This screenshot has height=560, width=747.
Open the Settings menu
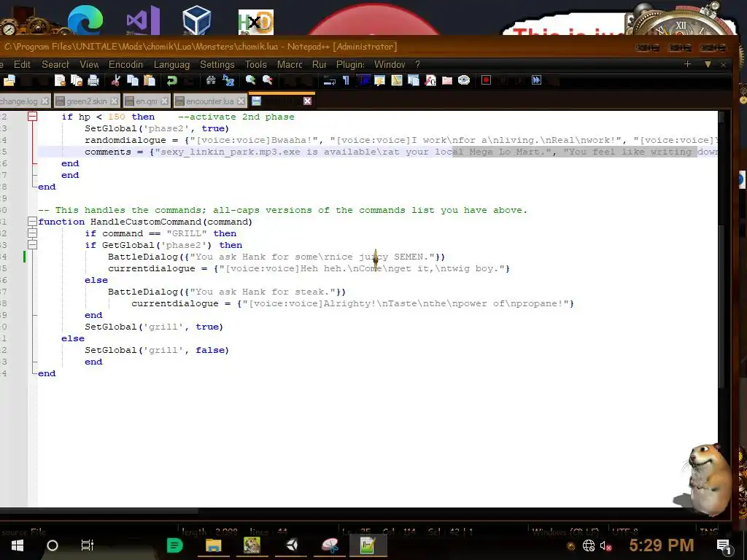217,64
